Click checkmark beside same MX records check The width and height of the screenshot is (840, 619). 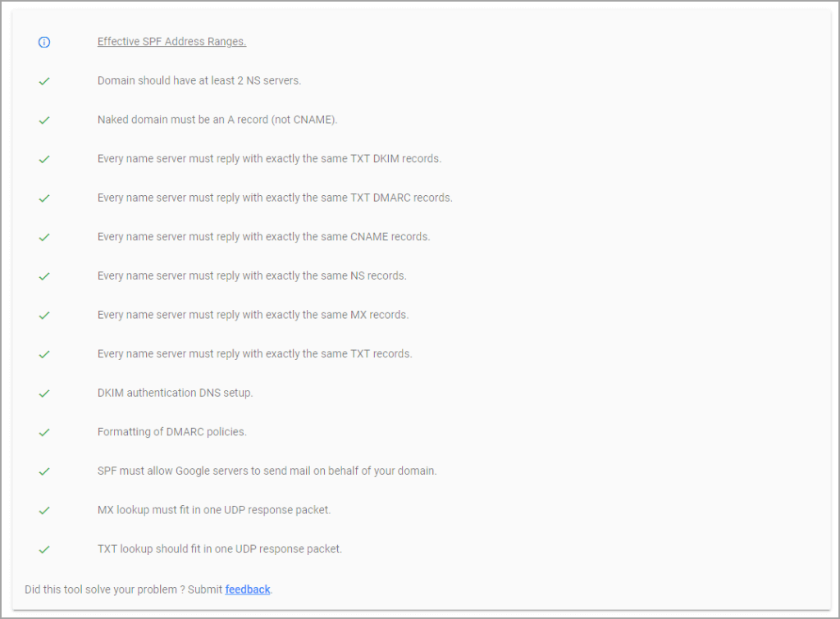(44, 315)
